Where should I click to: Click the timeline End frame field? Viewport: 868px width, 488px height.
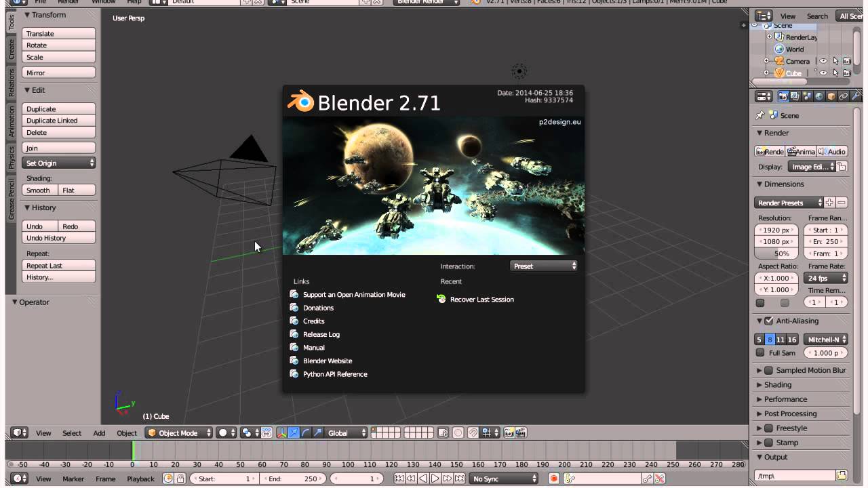click(293, 479)
